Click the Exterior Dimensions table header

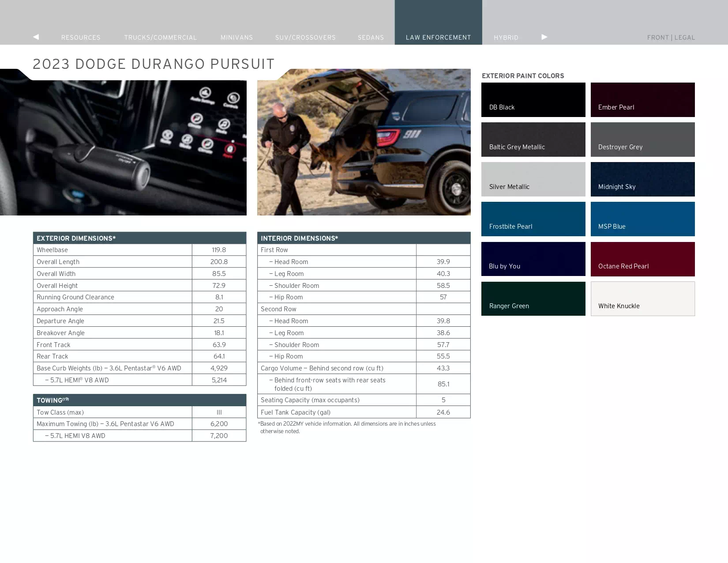[x=139, y=238]
